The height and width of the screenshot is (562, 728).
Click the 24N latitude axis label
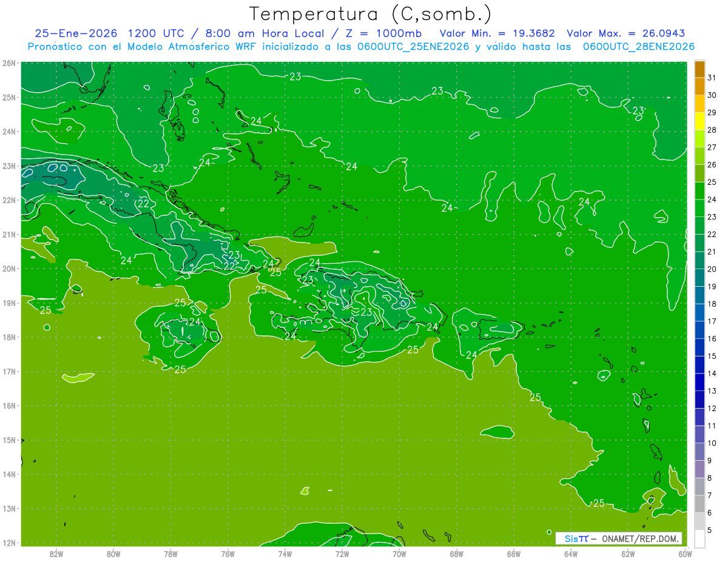9,132
